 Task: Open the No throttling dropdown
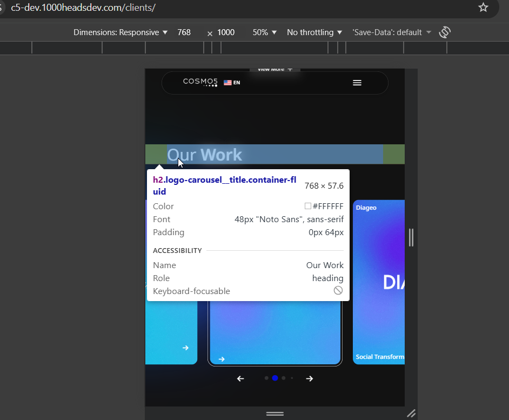coord(314,32)
